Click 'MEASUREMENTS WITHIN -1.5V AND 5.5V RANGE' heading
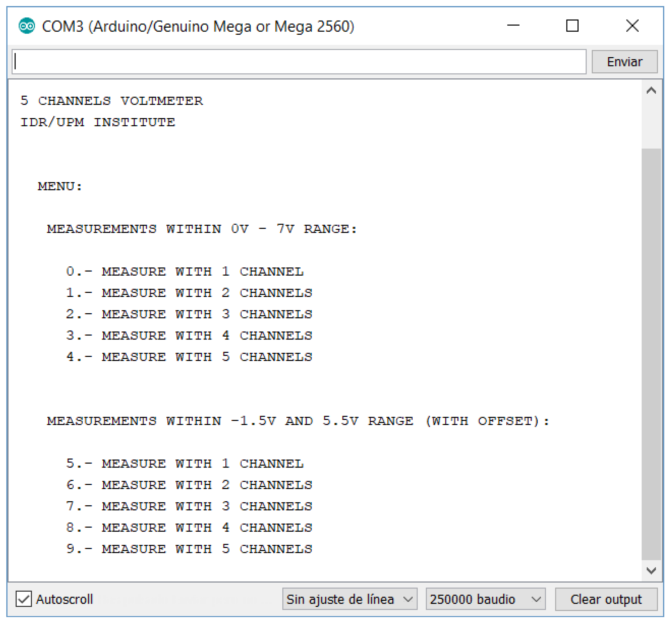672x627 pixels. click(x=298, y=421)
